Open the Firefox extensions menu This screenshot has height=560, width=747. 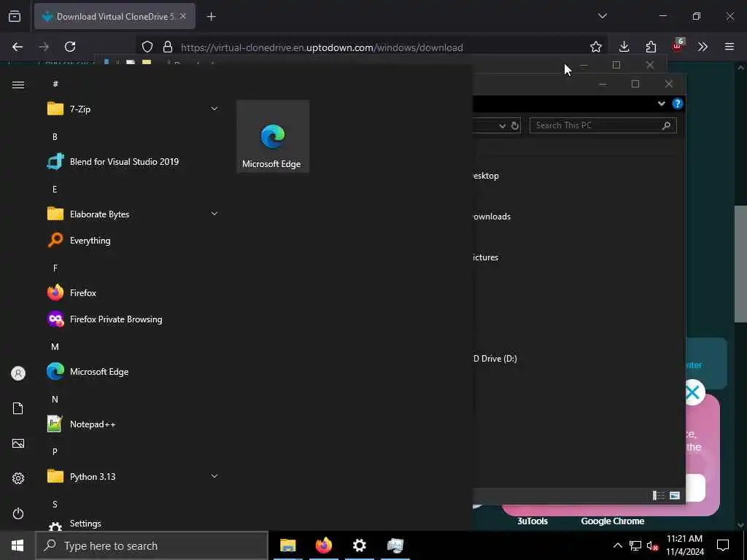[x=651, y=47]
